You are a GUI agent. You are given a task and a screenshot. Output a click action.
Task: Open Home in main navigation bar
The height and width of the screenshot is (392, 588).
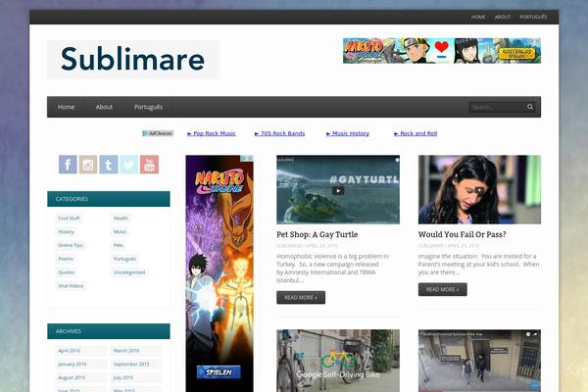click(x=66, y=107)
